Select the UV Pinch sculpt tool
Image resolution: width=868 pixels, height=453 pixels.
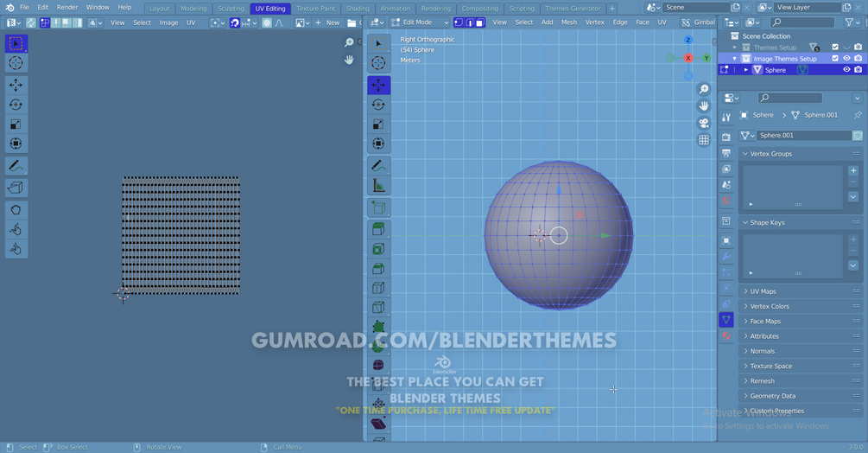click(16, 249)
